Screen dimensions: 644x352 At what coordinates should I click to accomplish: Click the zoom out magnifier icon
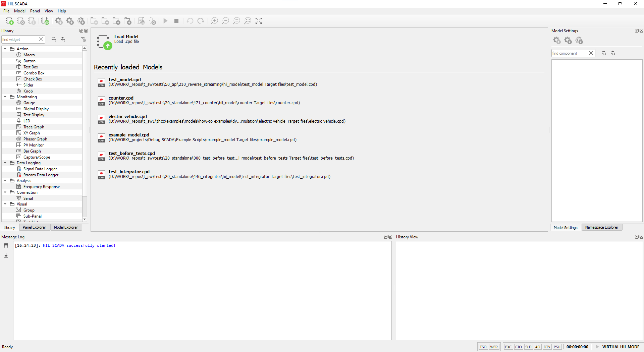point(225,21)
